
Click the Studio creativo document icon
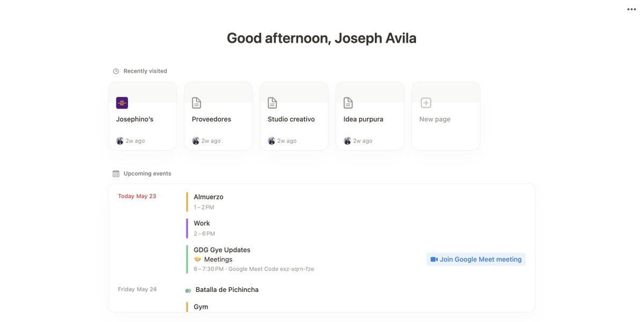[273, 103]
